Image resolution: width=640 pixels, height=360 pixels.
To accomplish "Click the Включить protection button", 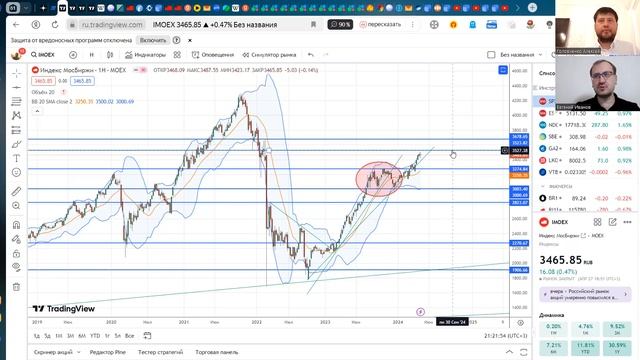I will coord(153,40).
